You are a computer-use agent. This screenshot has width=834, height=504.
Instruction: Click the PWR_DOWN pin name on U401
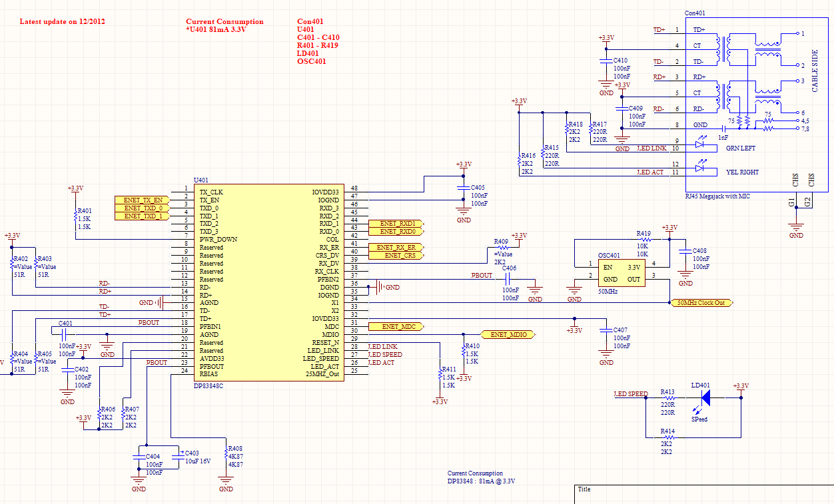pyautogui.click(x=218, y=240)
